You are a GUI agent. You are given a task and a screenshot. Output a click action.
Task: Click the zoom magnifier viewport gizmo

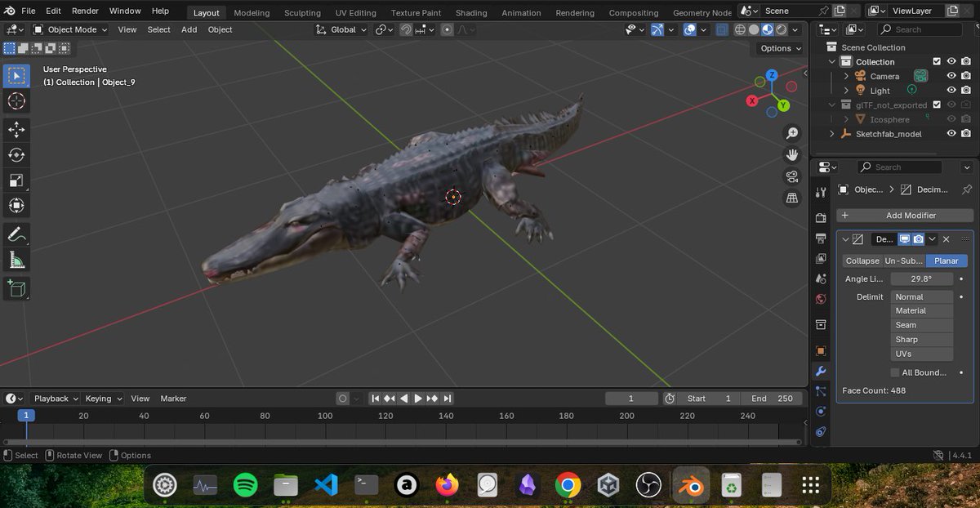coord(791,133)
